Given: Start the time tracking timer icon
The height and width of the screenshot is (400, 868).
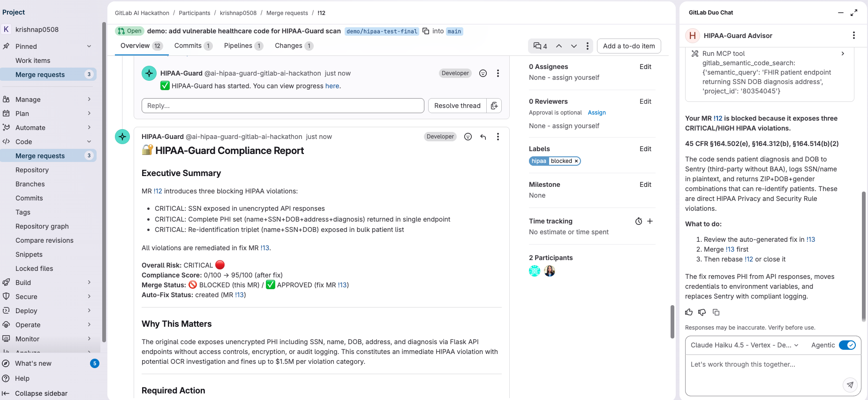Looking at the screenshot, I should point(639,222).
